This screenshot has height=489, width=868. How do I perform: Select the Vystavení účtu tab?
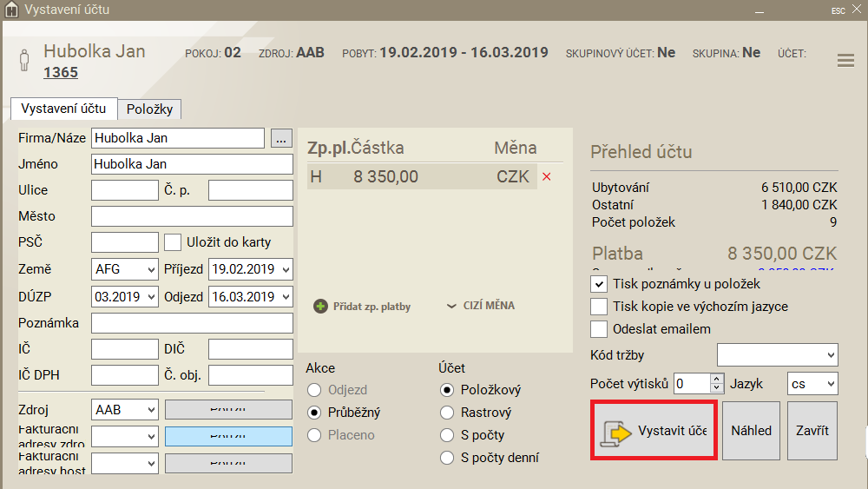pyautogui.click(x=63, y=109)
